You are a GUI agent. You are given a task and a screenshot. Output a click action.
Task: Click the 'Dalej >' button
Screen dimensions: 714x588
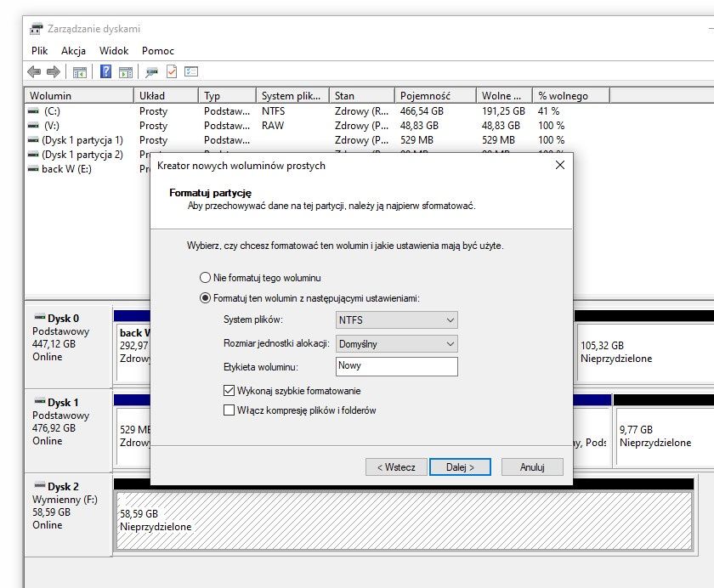click(x=460, y=467)
